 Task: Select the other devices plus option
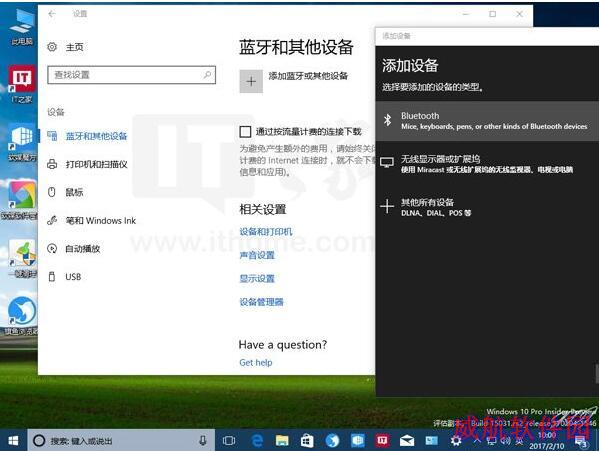(x=487, y=207)
